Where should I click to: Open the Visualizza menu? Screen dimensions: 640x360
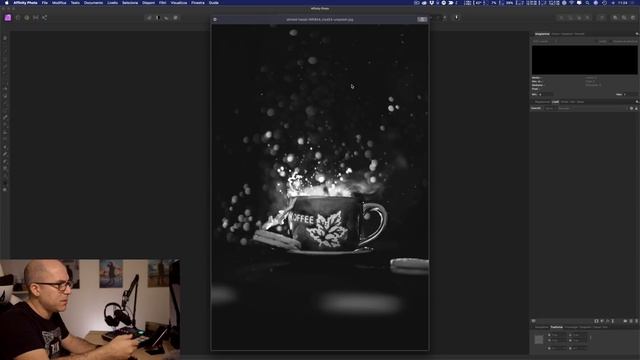click(179, 2)
